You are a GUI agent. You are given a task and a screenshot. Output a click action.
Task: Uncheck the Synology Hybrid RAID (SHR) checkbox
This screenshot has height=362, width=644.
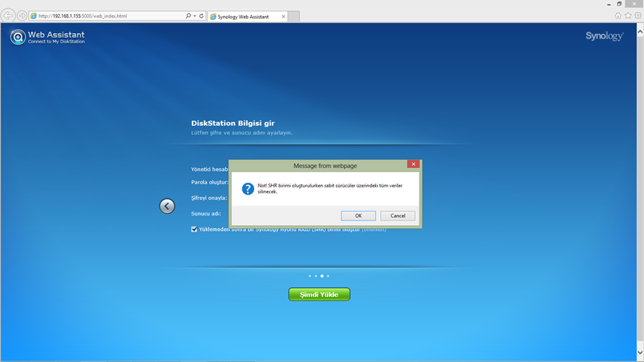194,229
